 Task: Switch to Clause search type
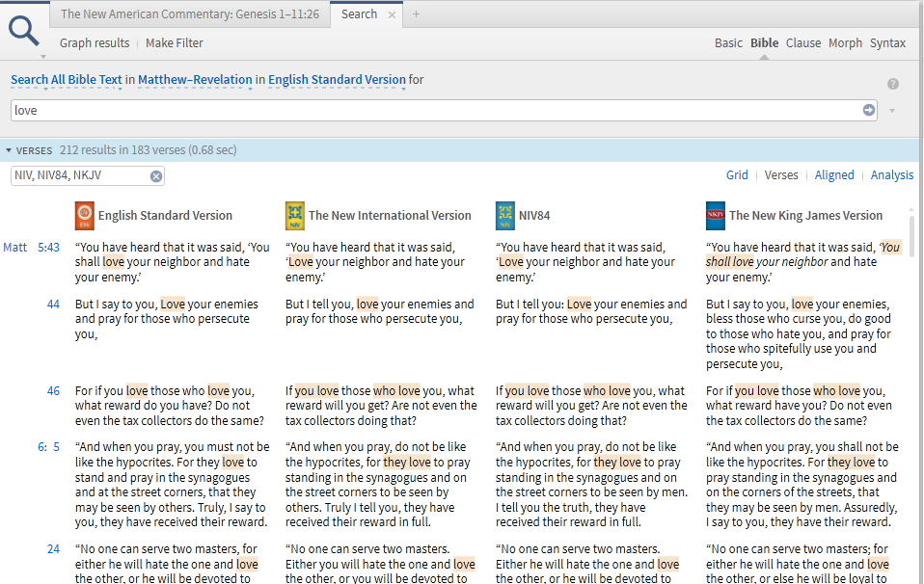tap(803, 43)
